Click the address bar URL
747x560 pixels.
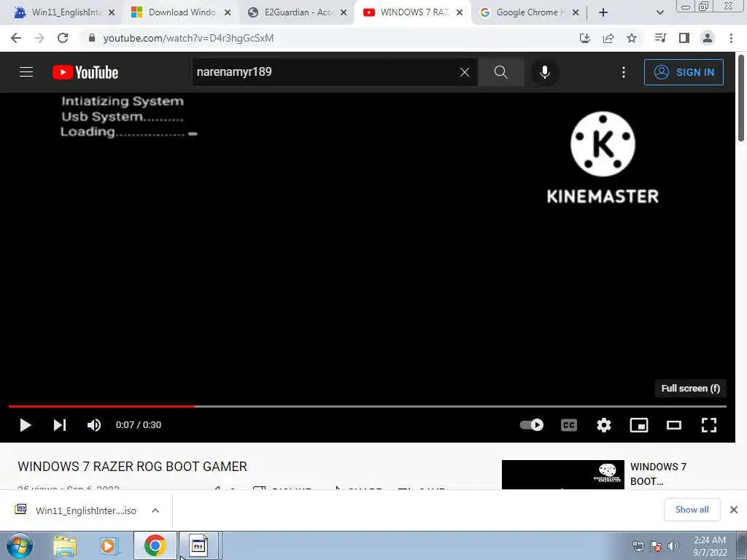point(188,38)
